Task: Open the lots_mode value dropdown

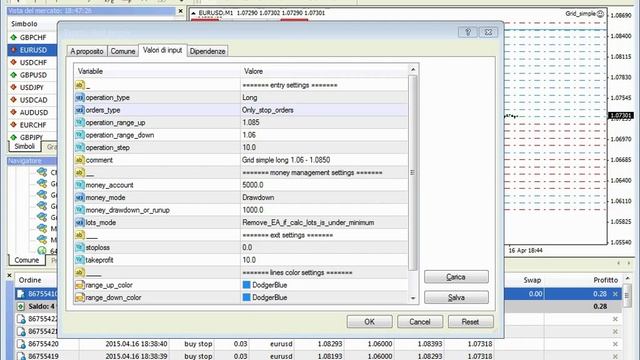Action: 324,222
